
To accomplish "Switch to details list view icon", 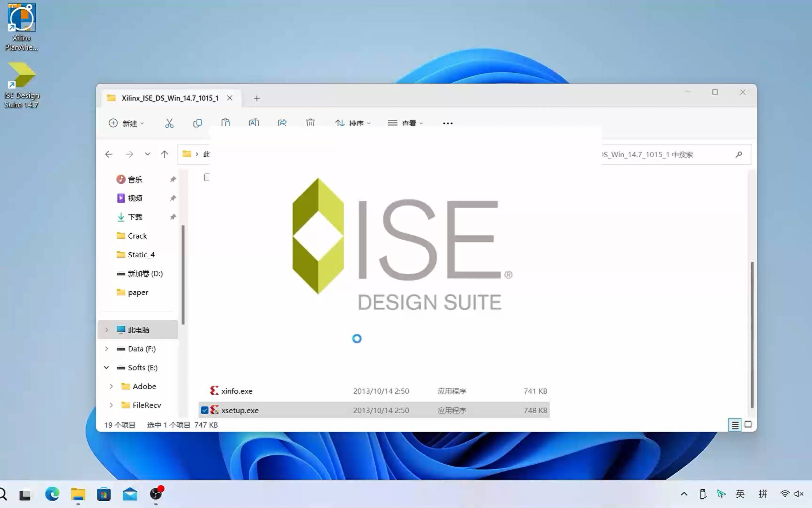I will coord(735,425).
